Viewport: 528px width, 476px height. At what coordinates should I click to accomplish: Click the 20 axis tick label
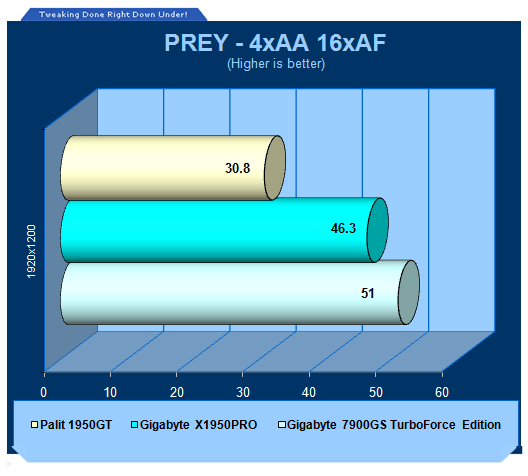[x=176, y=393]
